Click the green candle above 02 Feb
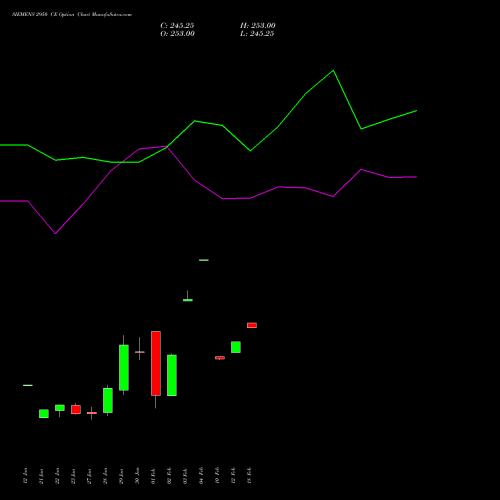Viewport: 500px width, 500px height. point(172,375)
